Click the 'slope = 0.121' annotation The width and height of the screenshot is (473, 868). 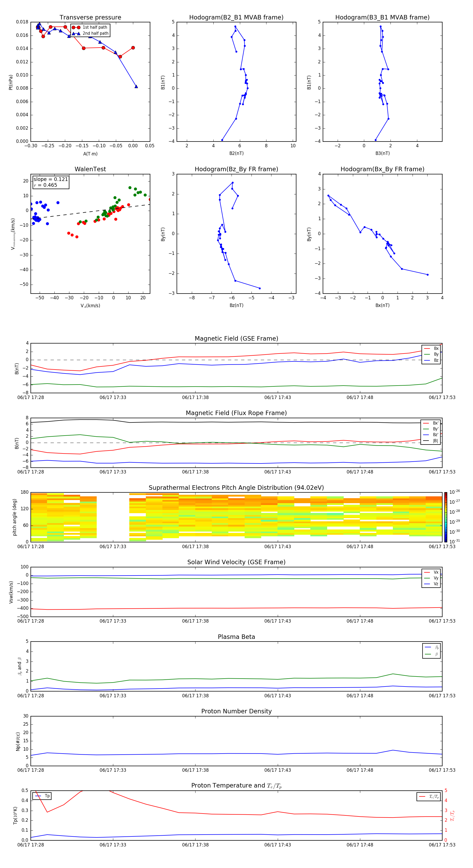(51, 179)
